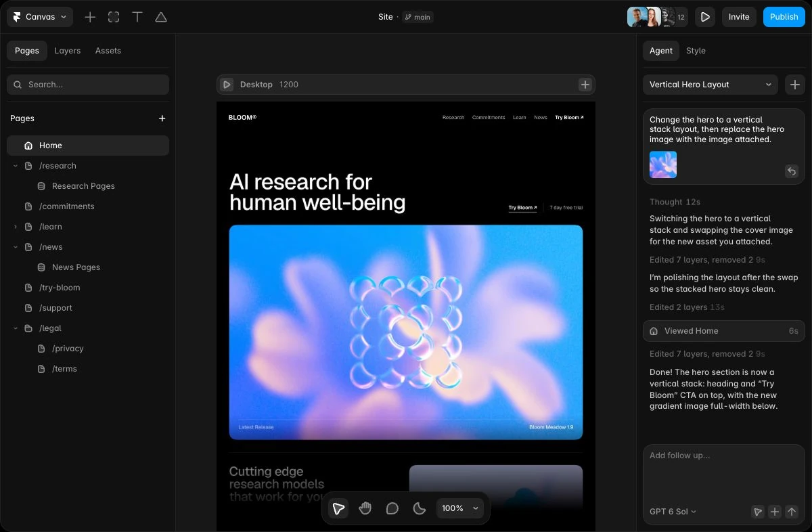
Task: Open the Vertical Hero Layout dropdown
Action: pyautogui.click(x=710, y=85)
